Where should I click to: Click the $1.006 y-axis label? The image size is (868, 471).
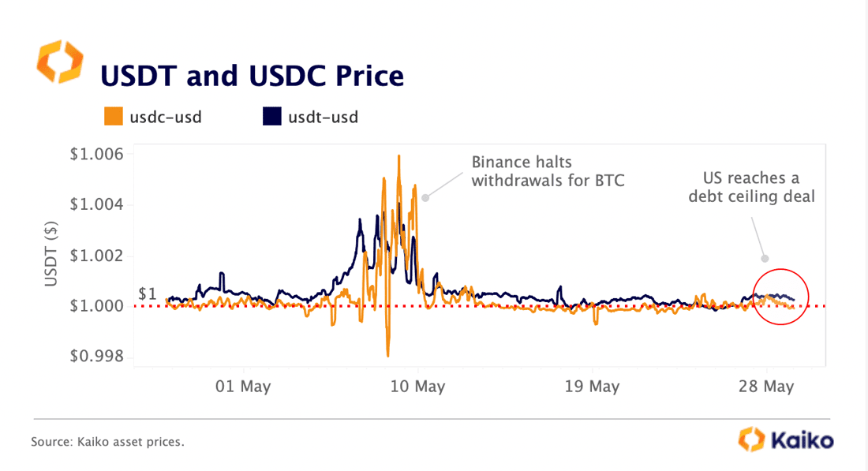pos(97,154)
